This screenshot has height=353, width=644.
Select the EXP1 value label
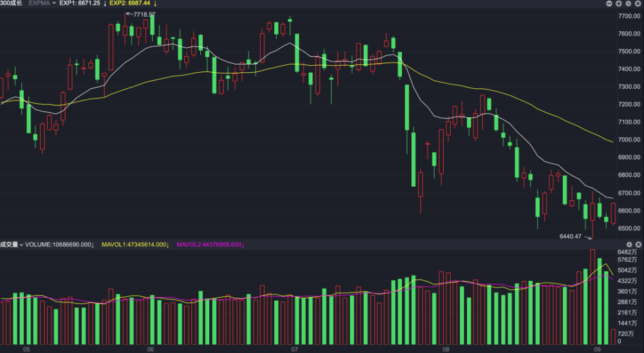[x=81, y=4]
